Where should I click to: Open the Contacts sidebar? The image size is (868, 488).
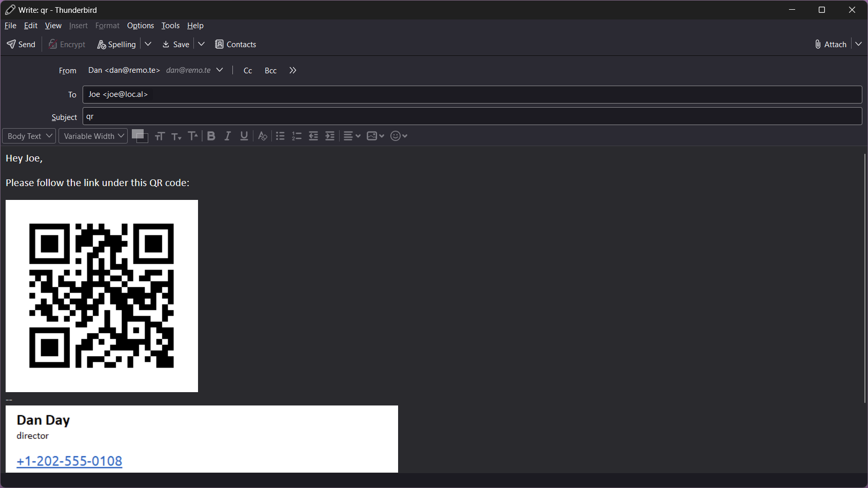click(235, 45)
